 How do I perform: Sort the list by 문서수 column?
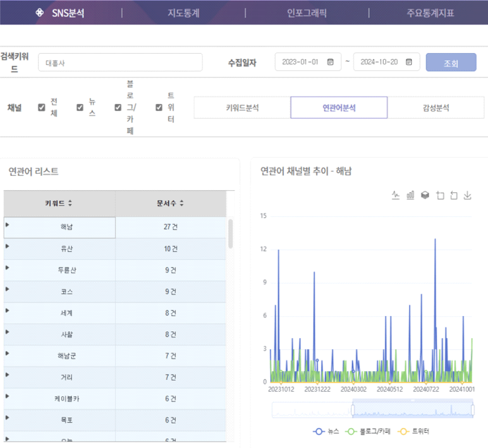pos(170,203)
